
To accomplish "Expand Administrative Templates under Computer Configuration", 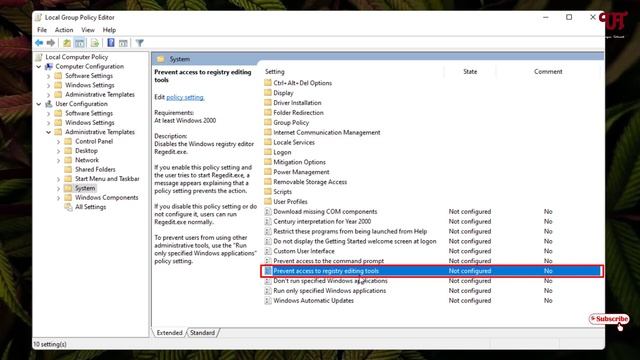I will point(49,95).
